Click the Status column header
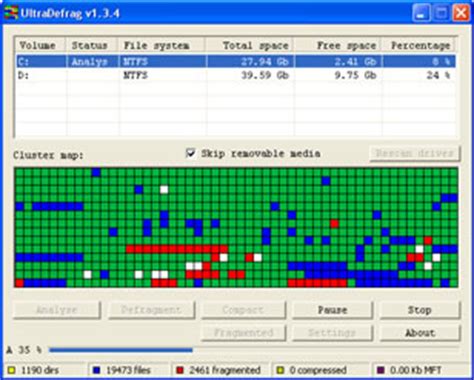 tap(92, 45)
